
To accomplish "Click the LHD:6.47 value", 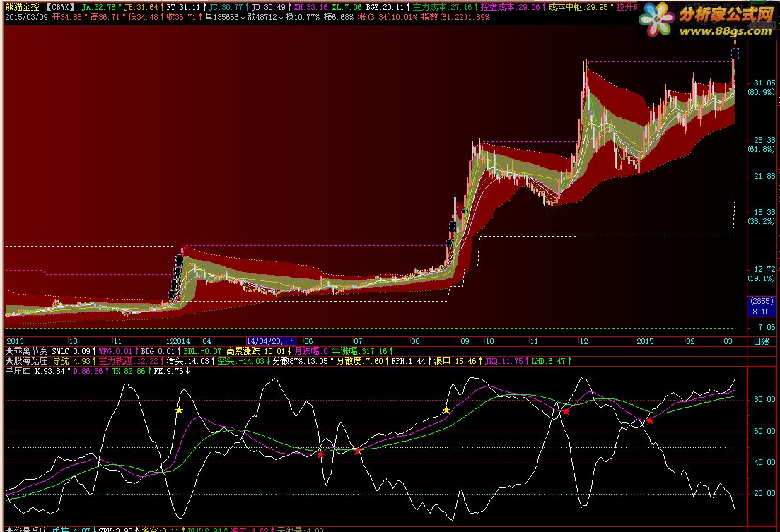I will coord(547,361).
